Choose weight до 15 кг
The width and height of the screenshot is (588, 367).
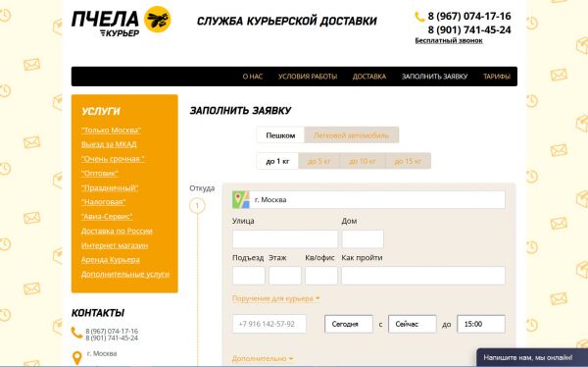(x=408, y=161)
